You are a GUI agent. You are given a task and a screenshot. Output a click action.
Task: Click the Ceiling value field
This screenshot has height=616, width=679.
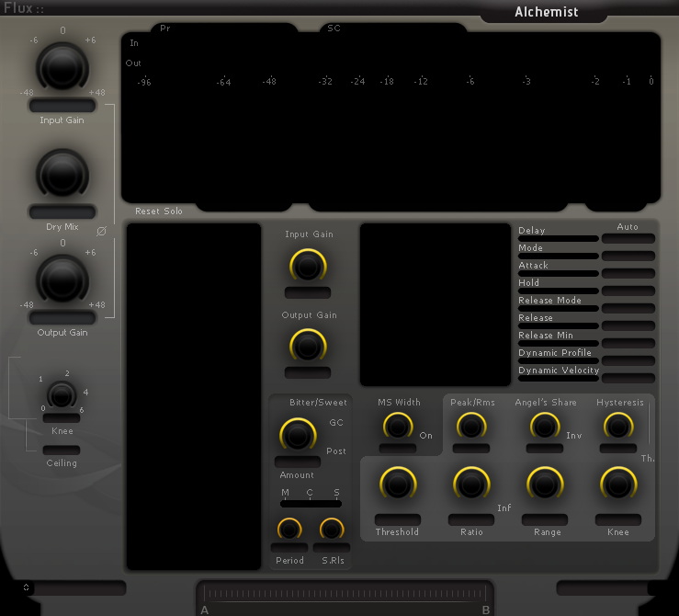[62, 451]
